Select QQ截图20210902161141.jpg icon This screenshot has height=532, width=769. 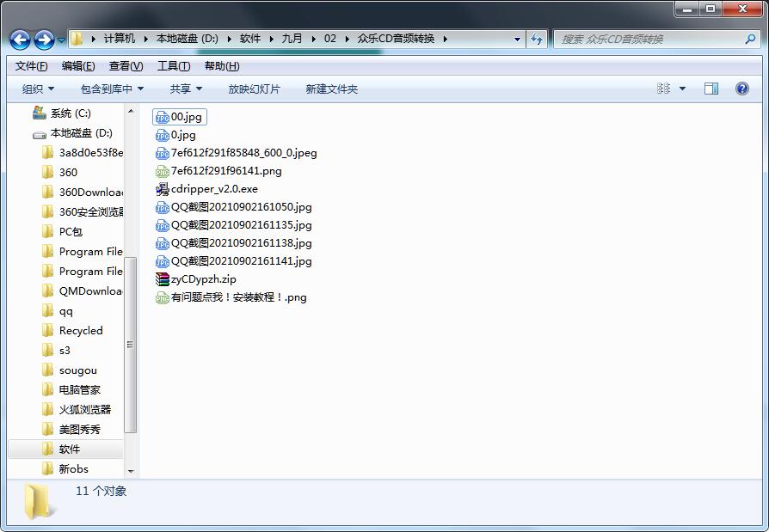click(163, 261)
